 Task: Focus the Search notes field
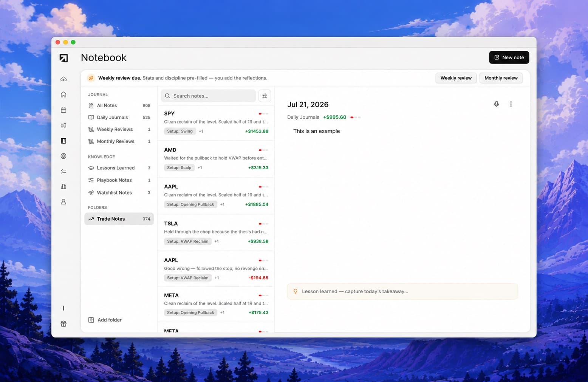click(208, 96)
